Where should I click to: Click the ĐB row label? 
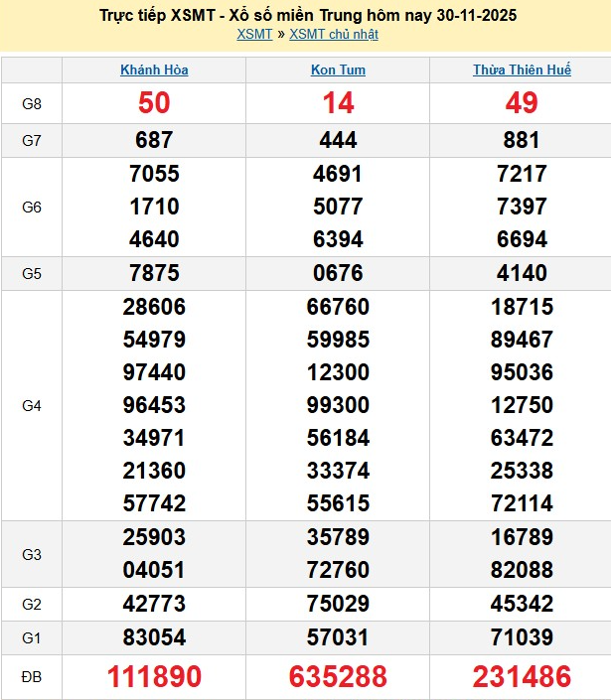click(x=32, y=677)
